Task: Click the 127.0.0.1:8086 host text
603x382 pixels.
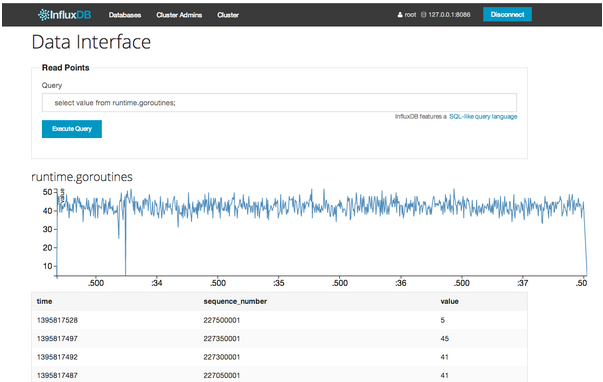Action: click(449, 15)
